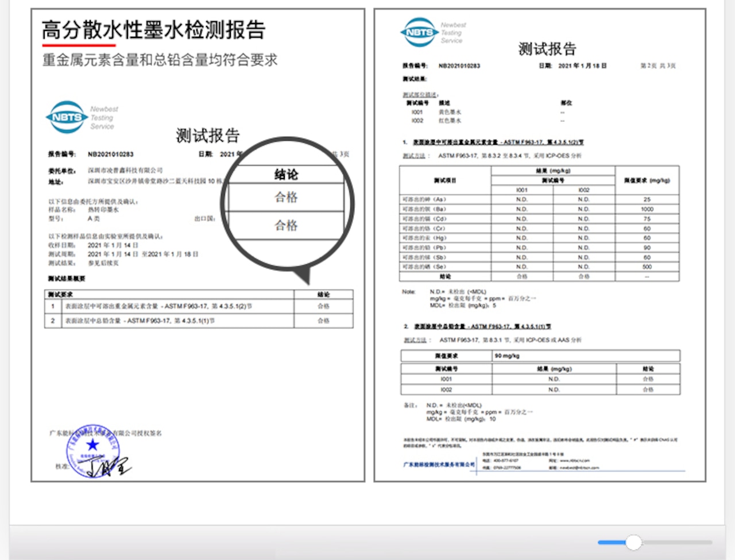This screenshot has width=735, height=560.
Task: Click the handwritten signature near the stamp
Action: 109,465
